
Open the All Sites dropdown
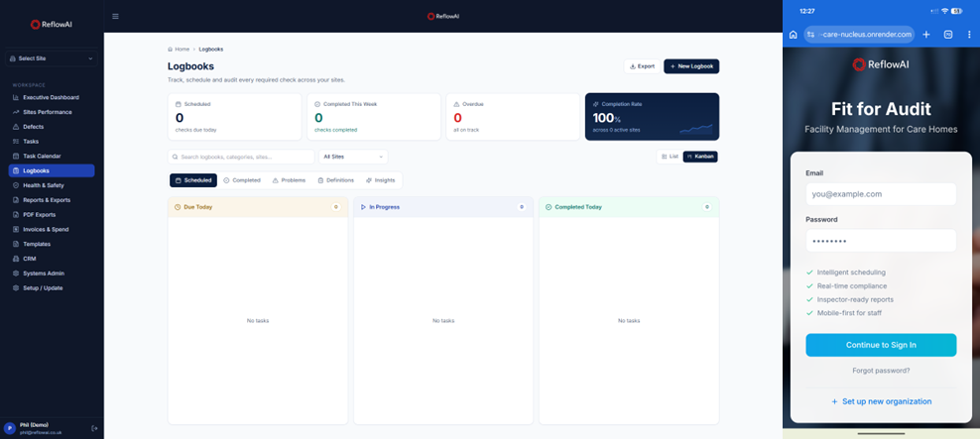(353, 157)
